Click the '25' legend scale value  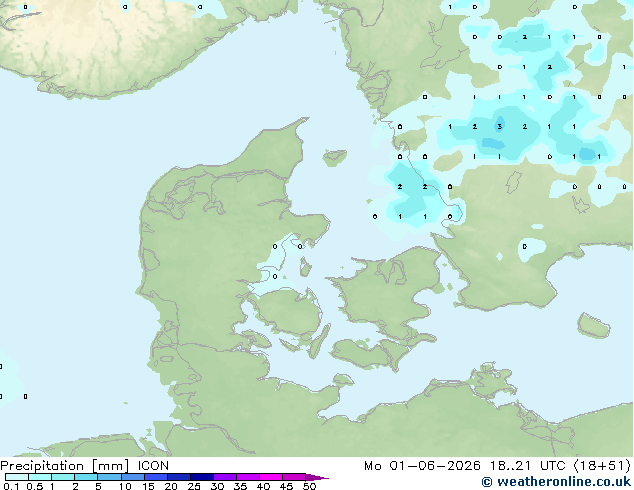tap(194, 486)
